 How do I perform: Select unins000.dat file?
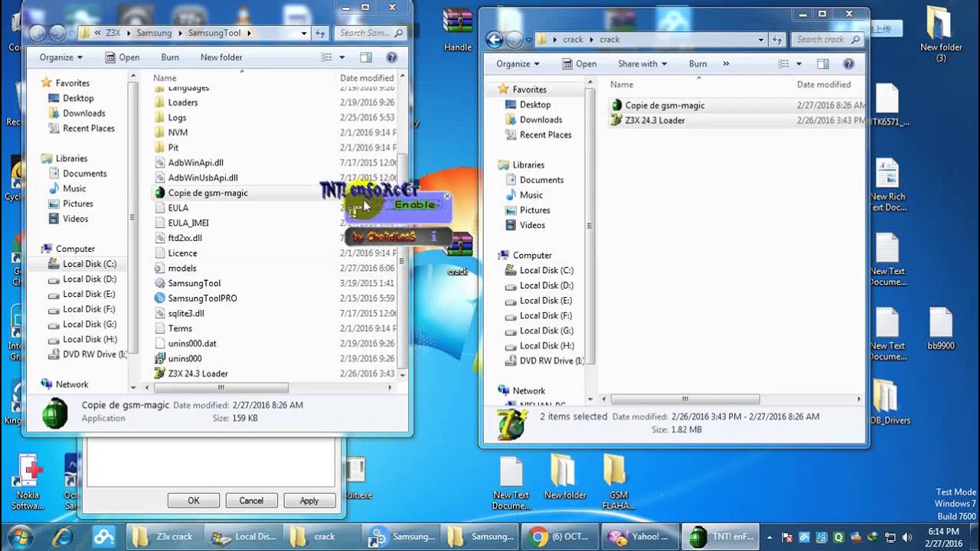tap(185, 344)
